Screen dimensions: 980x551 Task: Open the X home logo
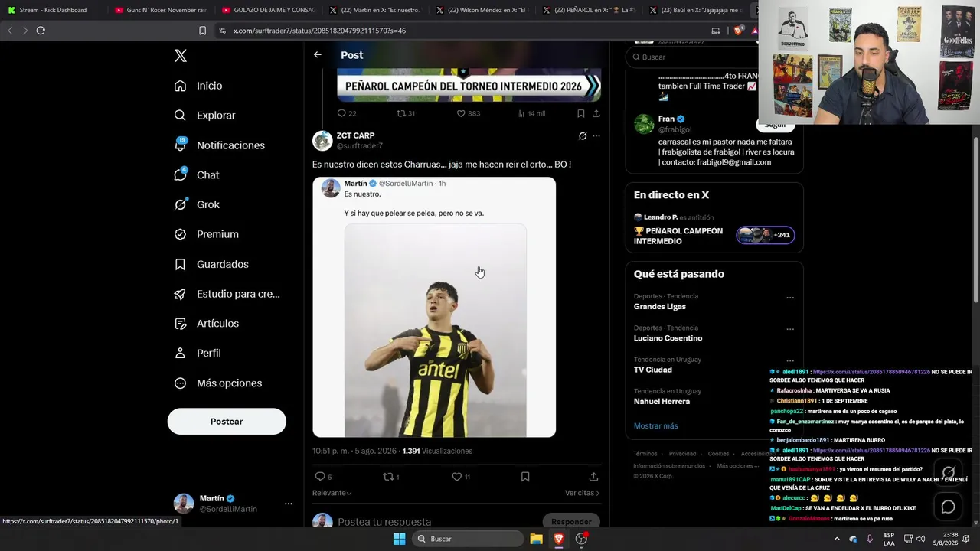(x=181, y=56)
